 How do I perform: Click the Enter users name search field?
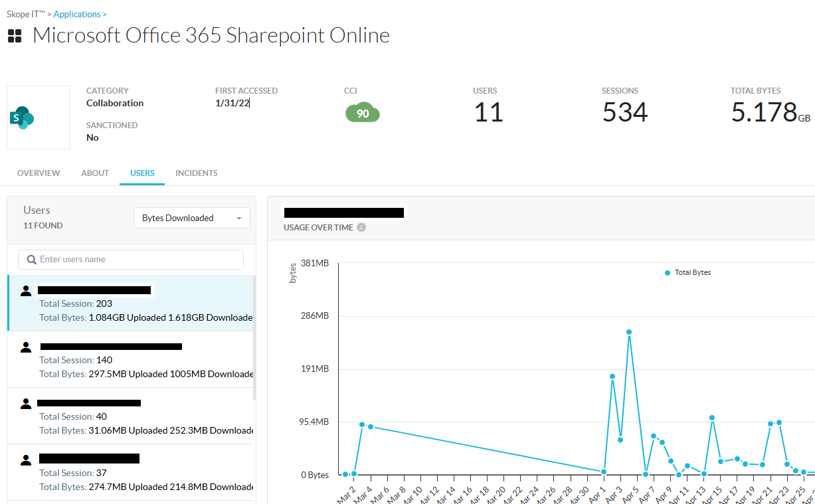pos(139,260)
